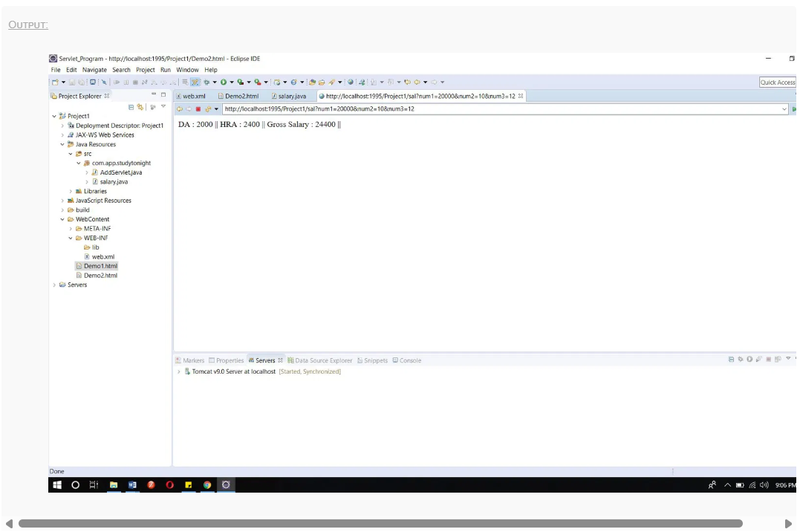Image resolution: width=800 pixels, height=532 pixels.
Task: Collapse all in Project Explorer
Action: (x=131, y=107)
